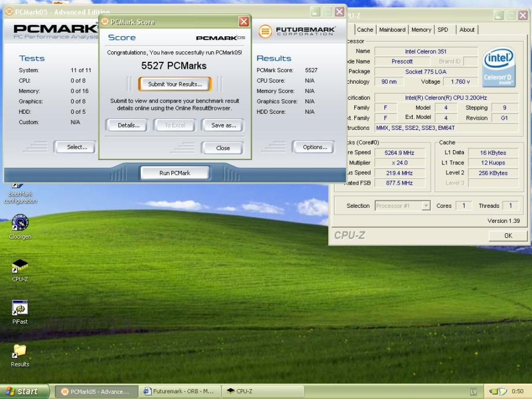Screen dimensions: 532x399
Task: Switch to the Memory tab in CPU-Z
Action: [x=421, y=29]
